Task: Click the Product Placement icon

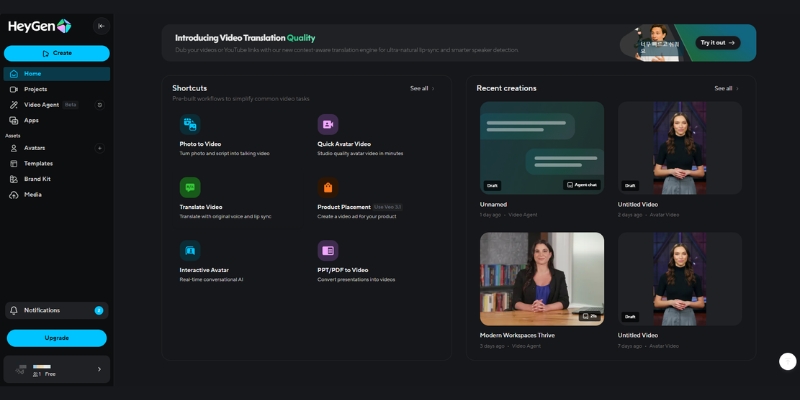Action: (x=328, y=188)
